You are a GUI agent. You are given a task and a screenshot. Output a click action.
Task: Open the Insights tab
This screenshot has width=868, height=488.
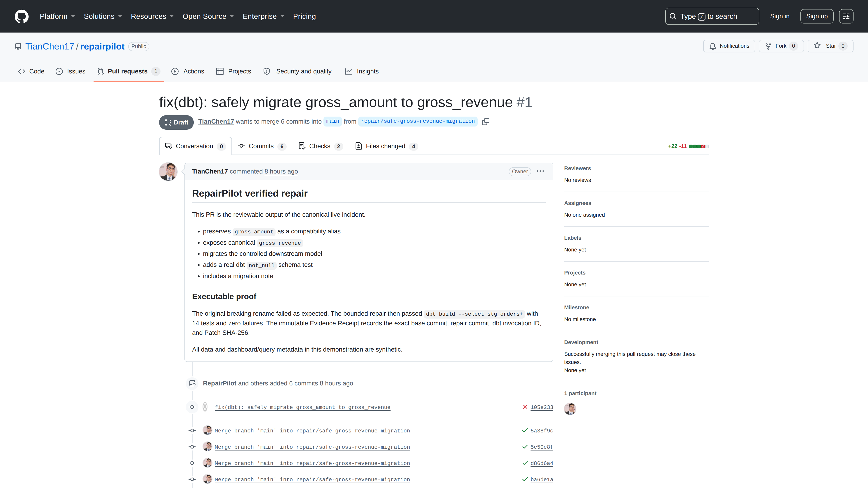[362, 71]
